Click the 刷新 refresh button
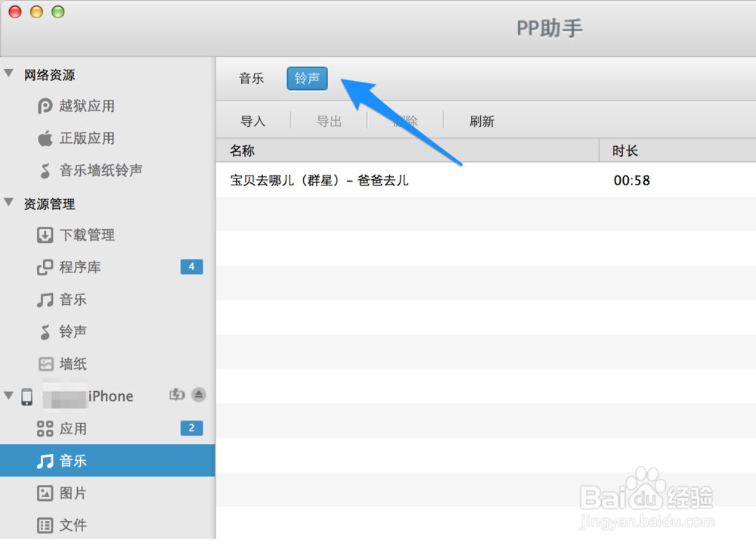This screenshot has width=756, height=547. pyautogui.click(x=482, y=121)
